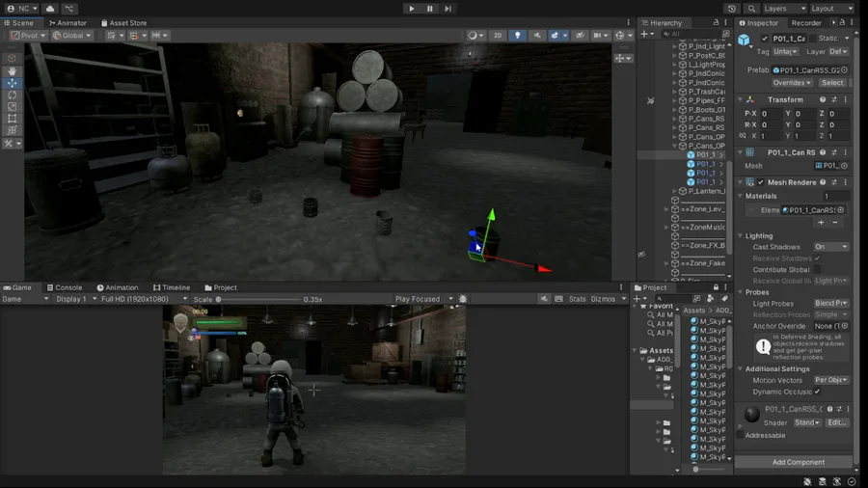The height and width of the screenshot is (488, 868).
Task: Open the Cast Shadows dropdown
Action: [831, 247]
